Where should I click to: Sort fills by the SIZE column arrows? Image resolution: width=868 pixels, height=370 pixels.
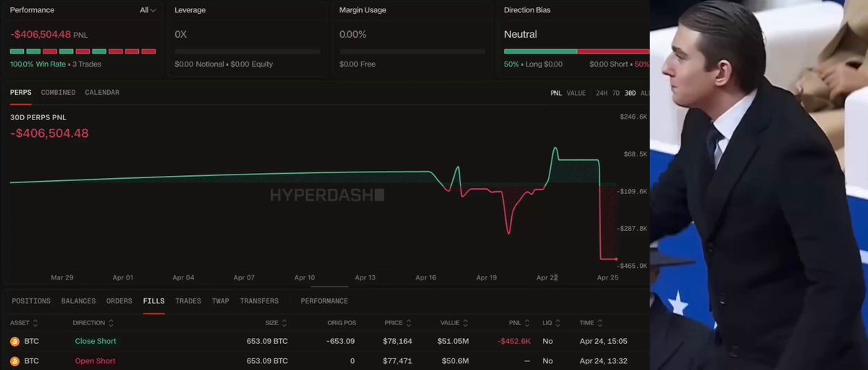click(x=285, y=323)
